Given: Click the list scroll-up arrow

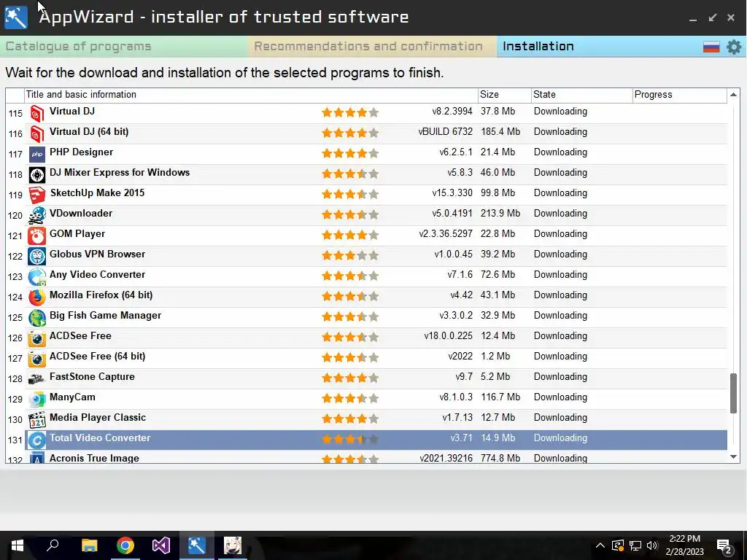Looking at the screenshot, I should tap(734, 95).
